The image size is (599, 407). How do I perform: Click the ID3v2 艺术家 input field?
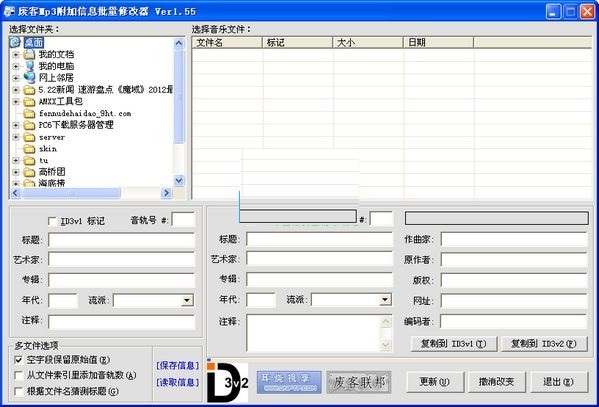tap(319, 259)
